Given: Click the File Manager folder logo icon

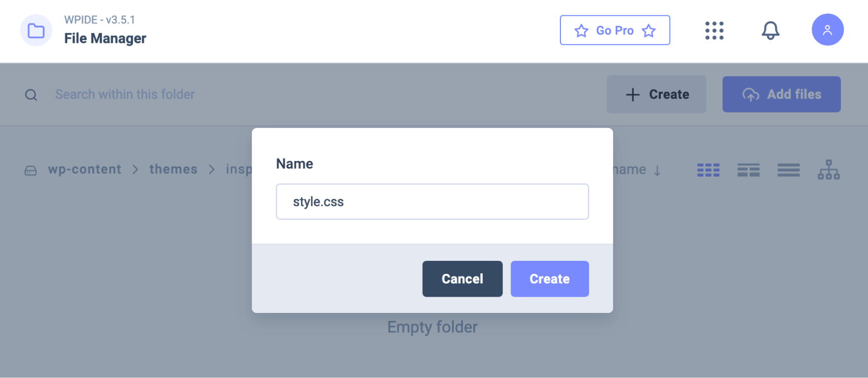Looking at the screenshot, I should click(x=36, y=30).
